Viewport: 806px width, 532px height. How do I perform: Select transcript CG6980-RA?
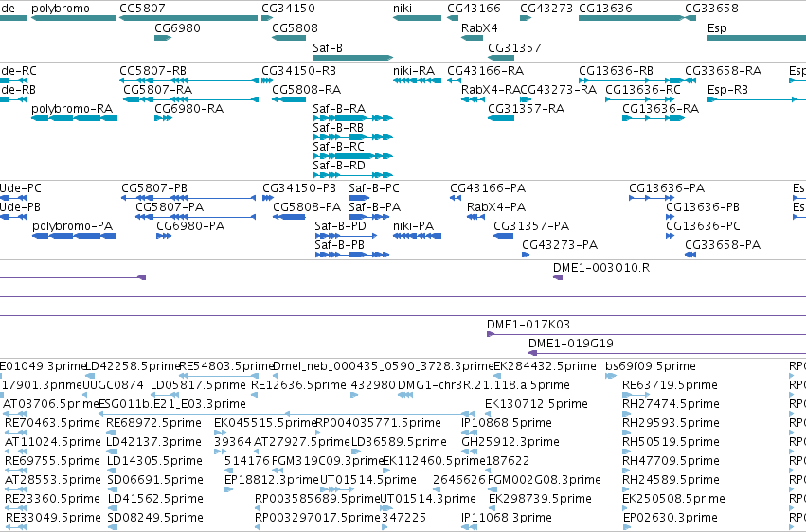coord(189,108)
